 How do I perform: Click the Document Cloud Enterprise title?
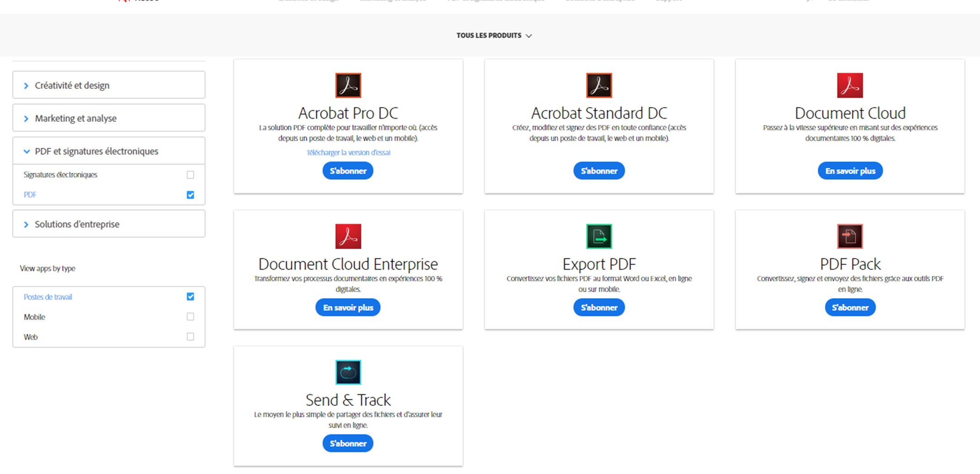(348, 264)
